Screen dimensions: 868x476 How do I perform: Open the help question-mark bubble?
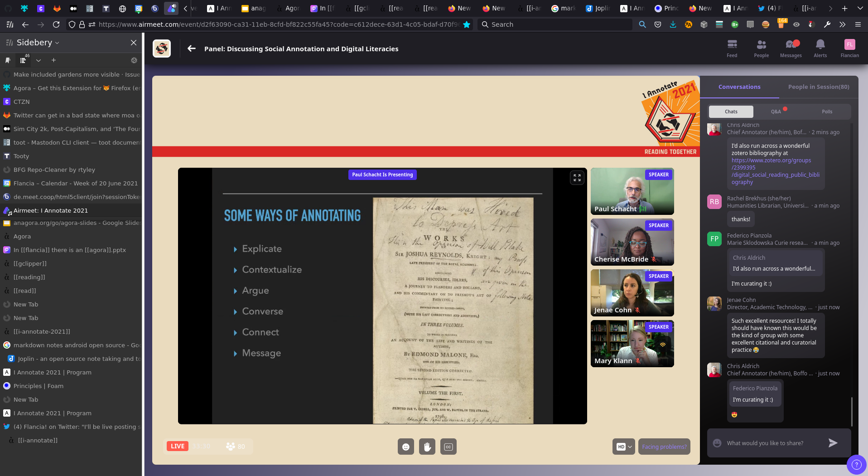pos(856,465)
